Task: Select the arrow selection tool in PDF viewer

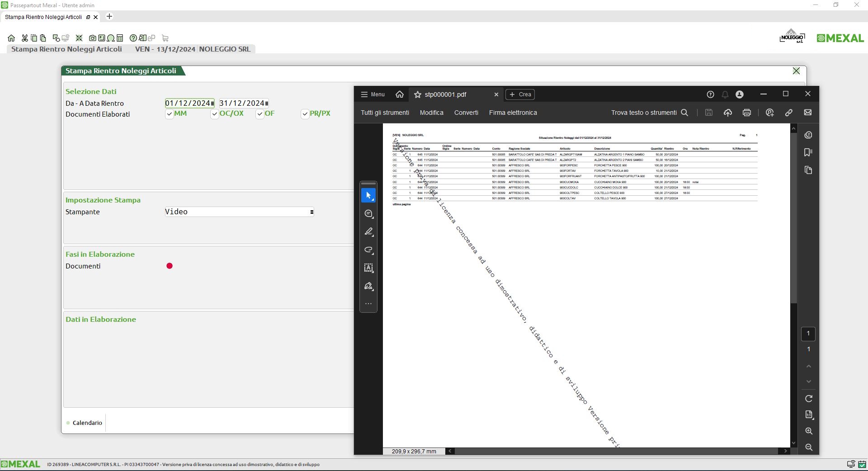Action: 368,196
